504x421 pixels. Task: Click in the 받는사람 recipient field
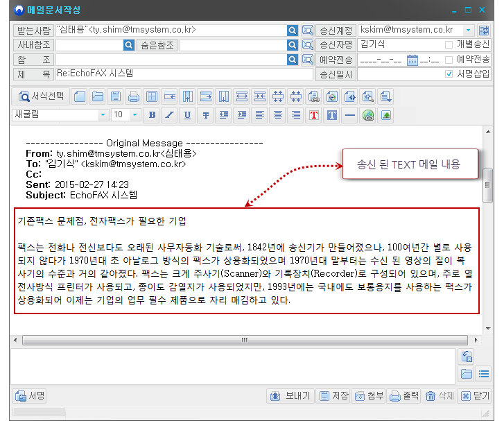[171, 31]
